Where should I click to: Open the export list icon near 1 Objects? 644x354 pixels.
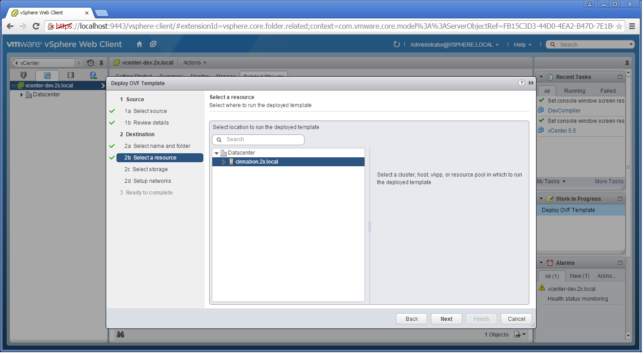pos(520,334)
